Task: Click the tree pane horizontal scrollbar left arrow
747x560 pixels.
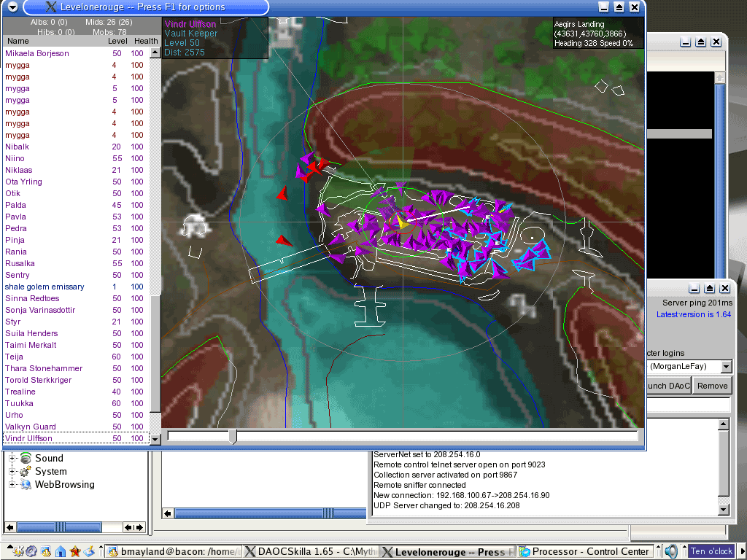Action: tap(10, 527)
